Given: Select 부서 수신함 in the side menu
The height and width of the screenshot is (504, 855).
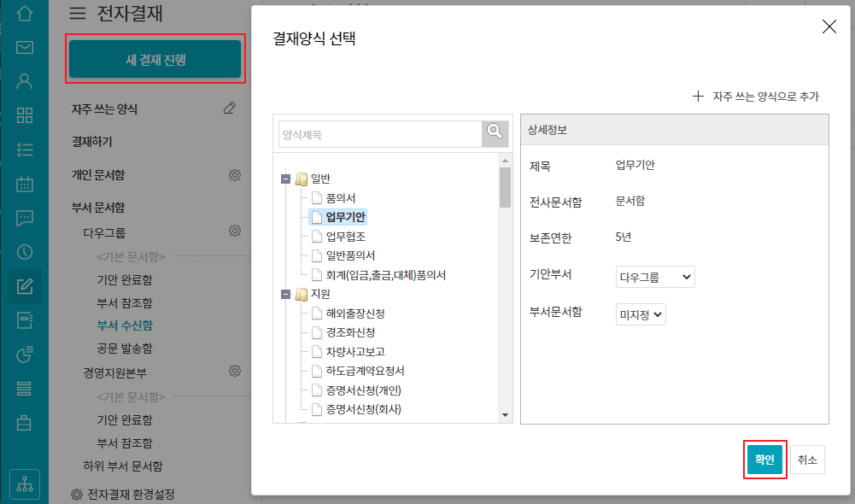Looking at the screenshot, I should [125, 325].
